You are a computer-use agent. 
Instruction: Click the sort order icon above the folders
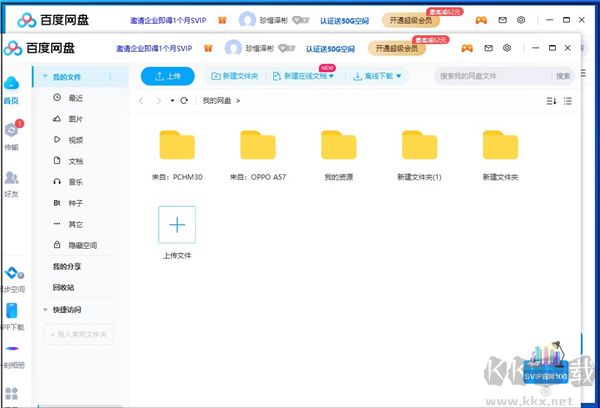click(x=551, y=101)
